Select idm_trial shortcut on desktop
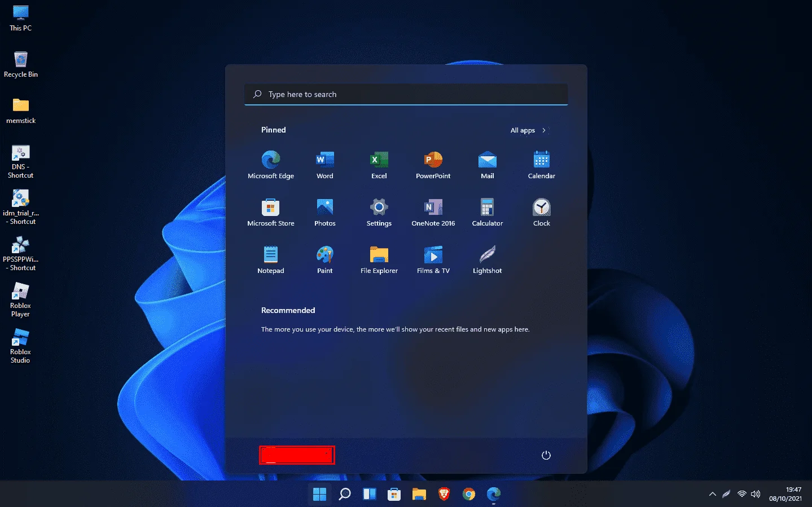This screenshot has height=507, width=812. coord(21,208)
